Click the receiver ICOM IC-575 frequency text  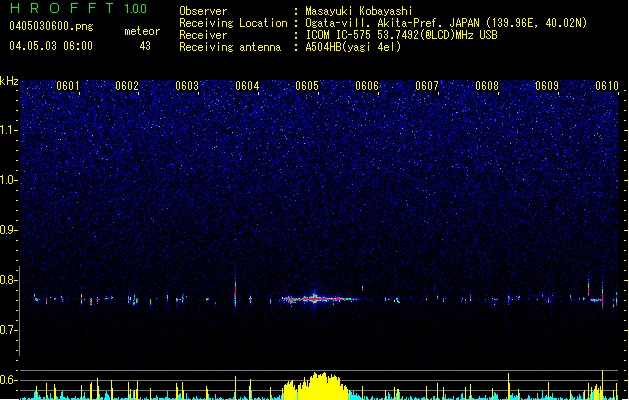[401, 35]
